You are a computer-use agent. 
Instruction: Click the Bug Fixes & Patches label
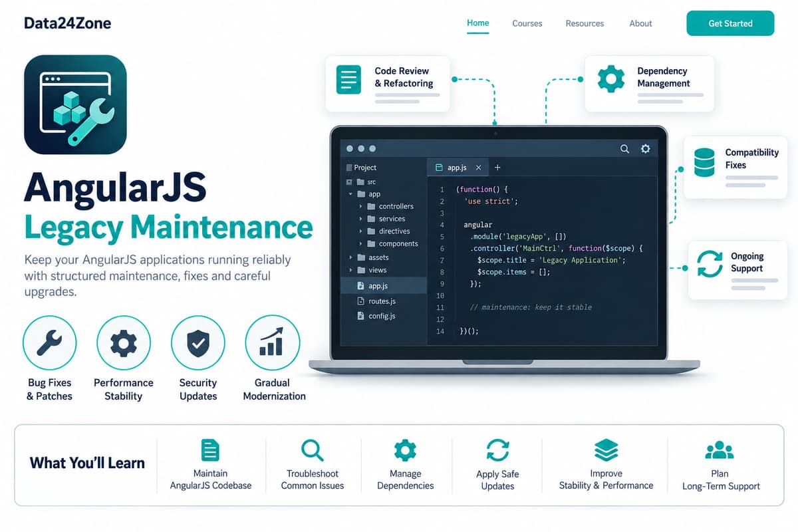49,389
